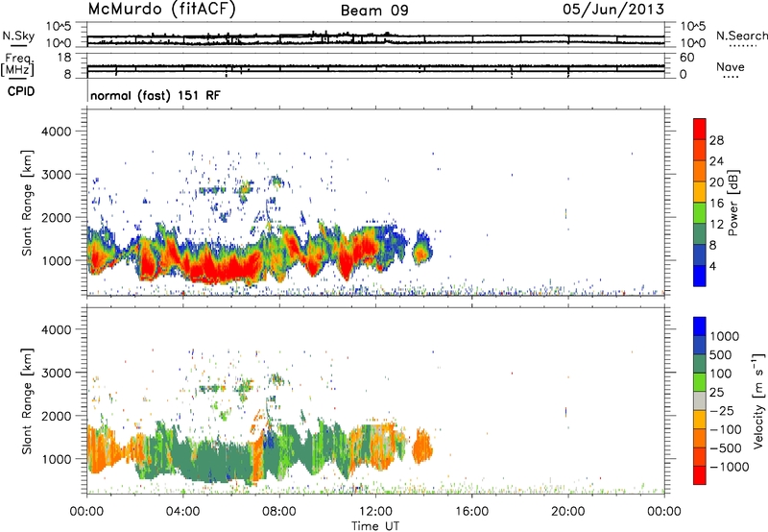Click the N.Search legend label
Screen dimensions: 768x532
pyautogui.click(x=741, y=36)
